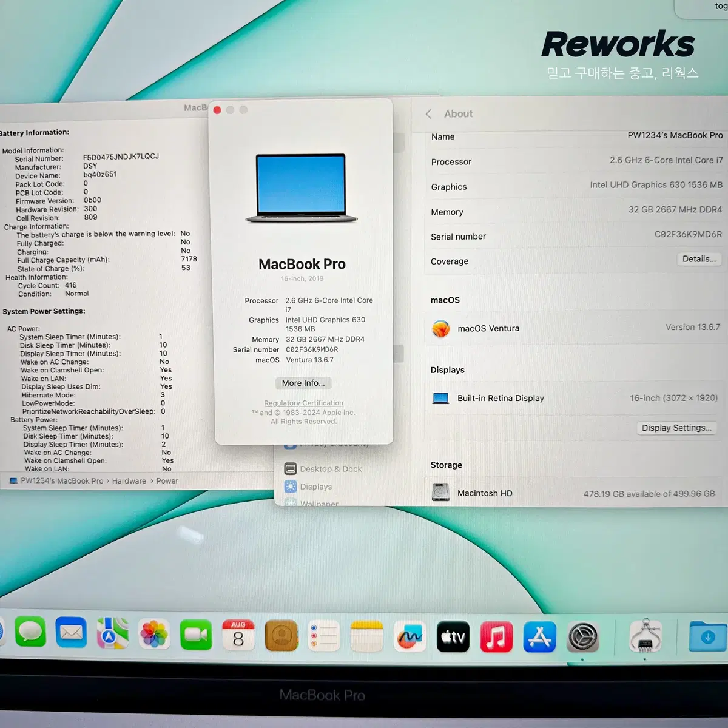Go back from the About pane

point(429,113)
